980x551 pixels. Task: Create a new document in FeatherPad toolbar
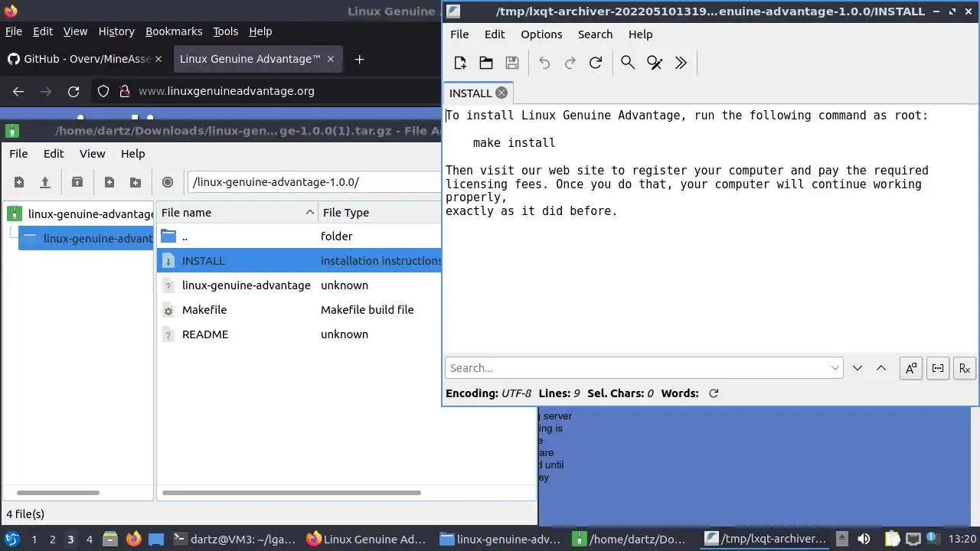[x=460, y=63]
